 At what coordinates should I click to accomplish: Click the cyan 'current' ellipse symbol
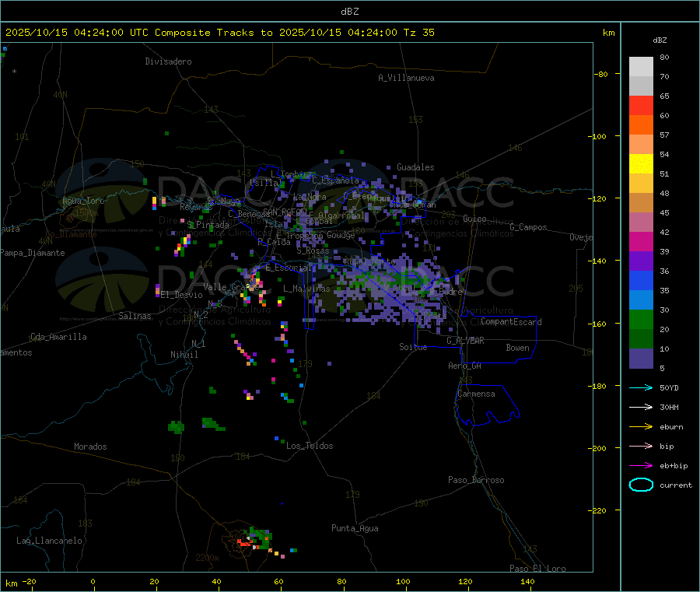(641, 485)
